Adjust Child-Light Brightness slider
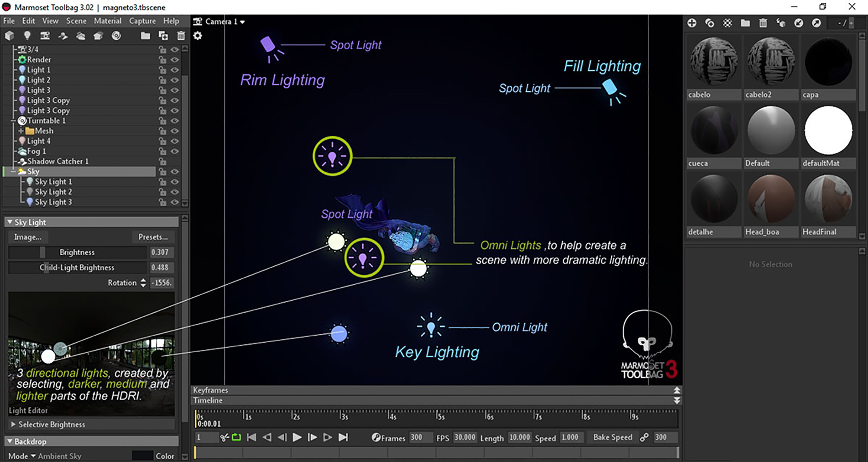The width and height of the screenshot is (868, 462). click(77, 267)
